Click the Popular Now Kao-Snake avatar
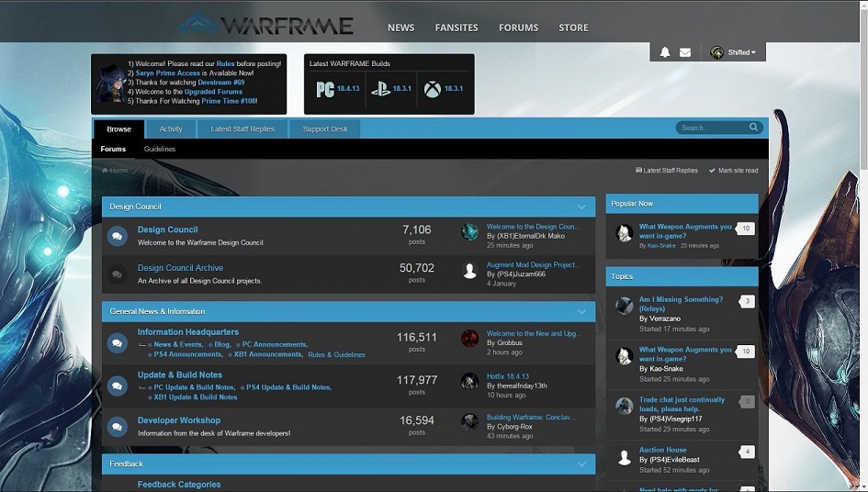Image resolution: width=868 pixels, height=492 pixels. (x=625, y=233)
